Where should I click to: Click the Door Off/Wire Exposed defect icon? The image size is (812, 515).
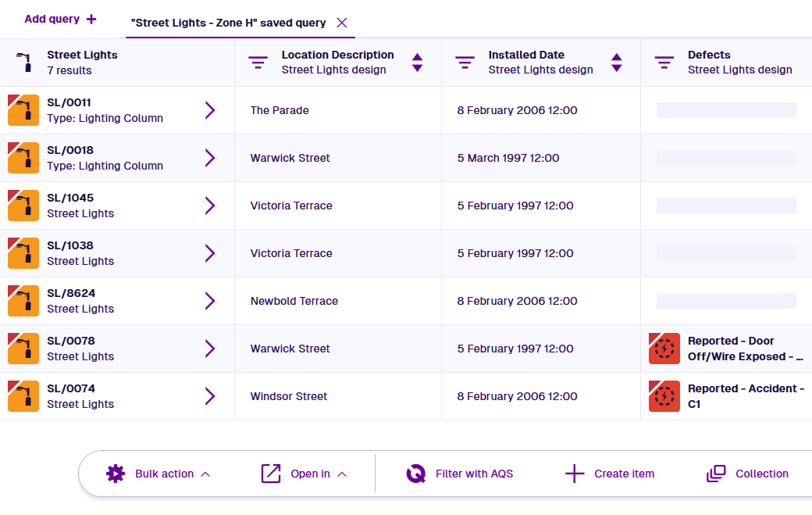(664, 349)
